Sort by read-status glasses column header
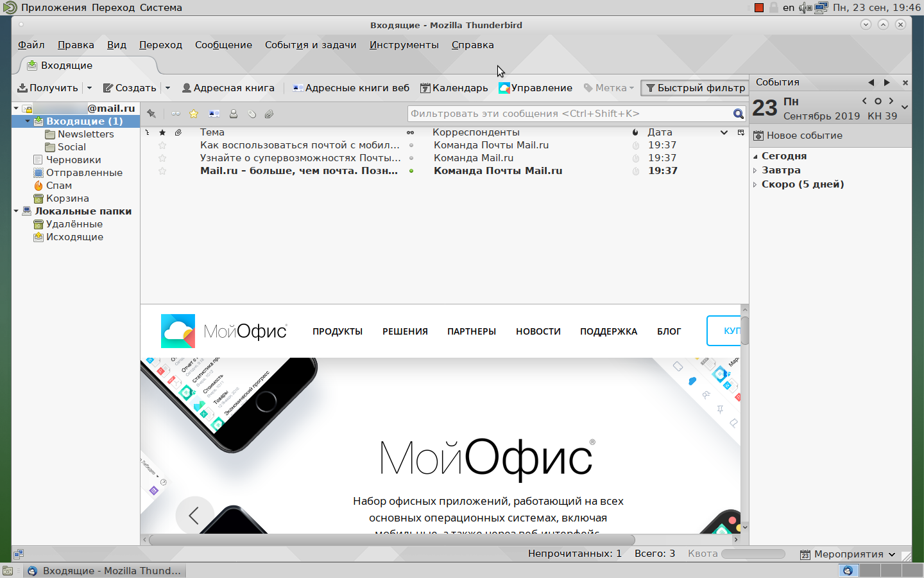924x578 pixels. tap(411, 132)
